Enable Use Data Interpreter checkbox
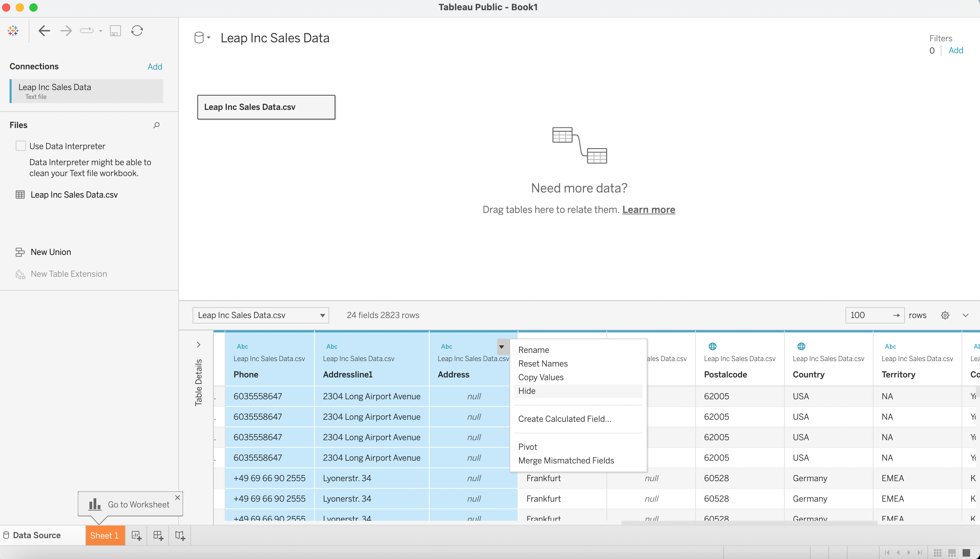Image resolution: width=980 pixels, height=559 pixels. (x=21, y=146)
